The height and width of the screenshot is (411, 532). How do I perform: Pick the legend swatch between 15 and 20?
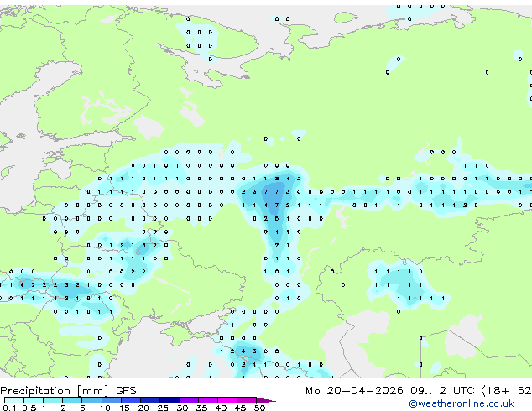[x=131, y=400]
